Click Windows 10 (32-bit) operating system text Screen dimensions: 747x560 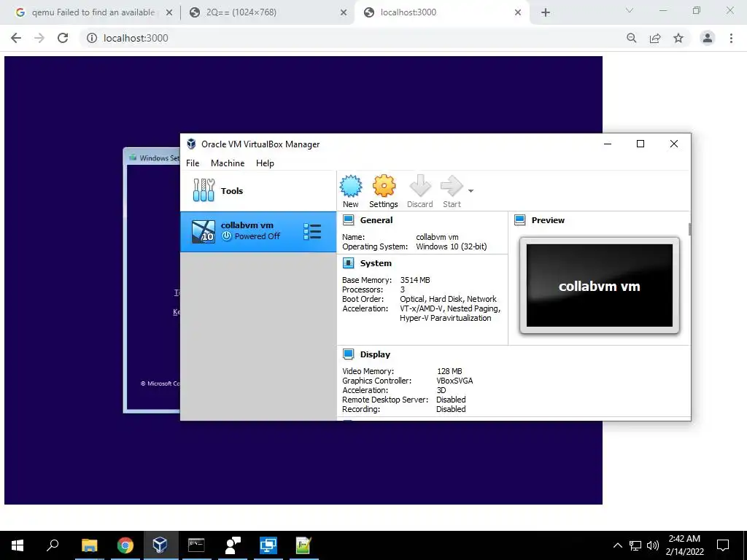point(451,246)
